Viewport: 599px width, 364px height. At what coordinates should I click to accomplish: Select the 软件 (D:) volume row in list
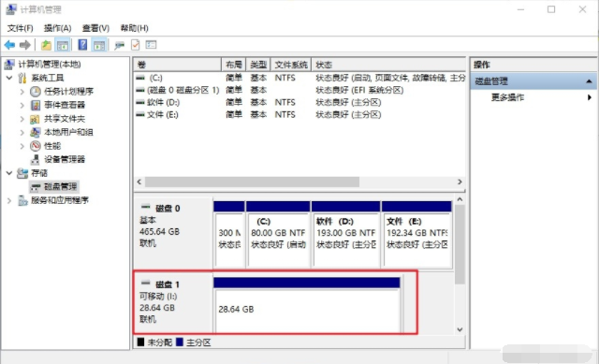tap(299, 102)
